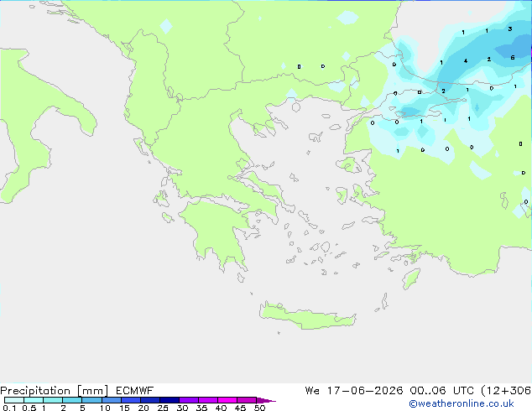532x411 pixels.
Task: Click the 0.1 to 0.5 mm legend swatch
Action: click(x=14, y=400)
